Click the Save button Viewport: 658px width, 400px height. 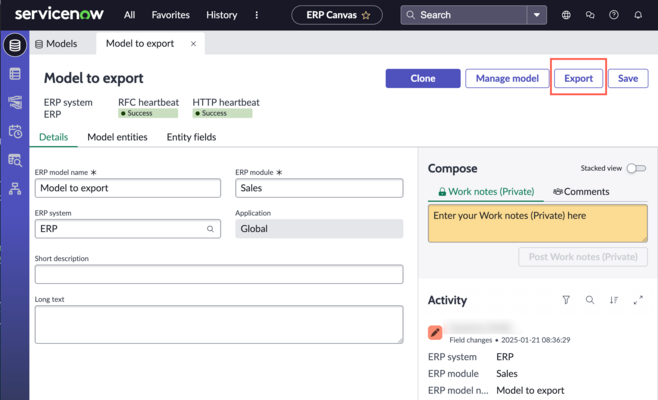pyautogui.click(x=628, y=78)
